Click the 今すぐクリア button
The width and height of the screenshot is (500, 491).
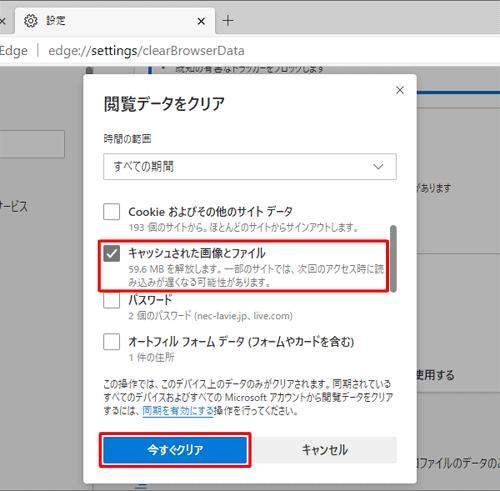coord(175,450)
